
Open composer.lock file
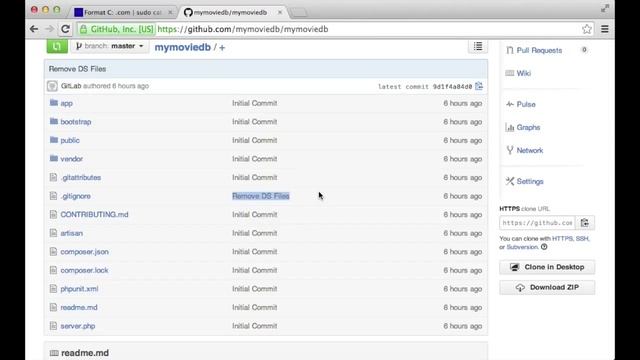[x=84, y=271]
